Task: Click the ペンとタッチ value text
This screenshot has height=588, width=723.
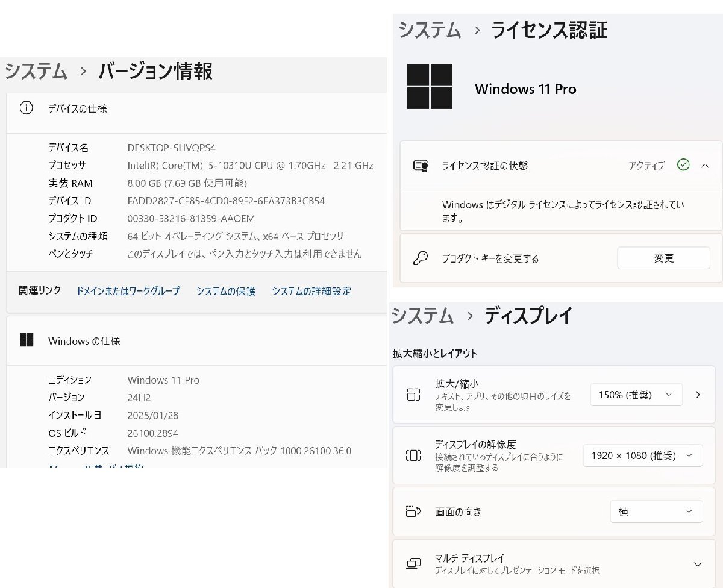Action: click(245, 254)
